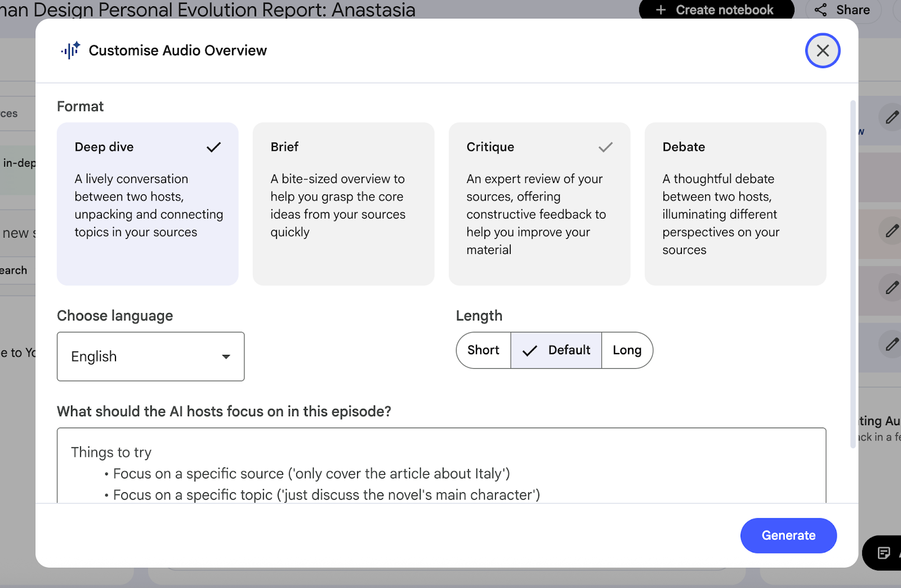Click the Share icon in the top bar
Viewport: 901px width, 588px height.
pyautogui.click(x=821, y=10)
